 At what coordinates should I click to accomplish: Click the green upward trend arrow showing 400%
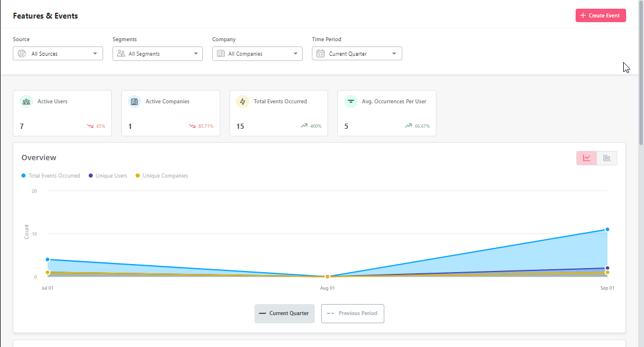[304, 126]
